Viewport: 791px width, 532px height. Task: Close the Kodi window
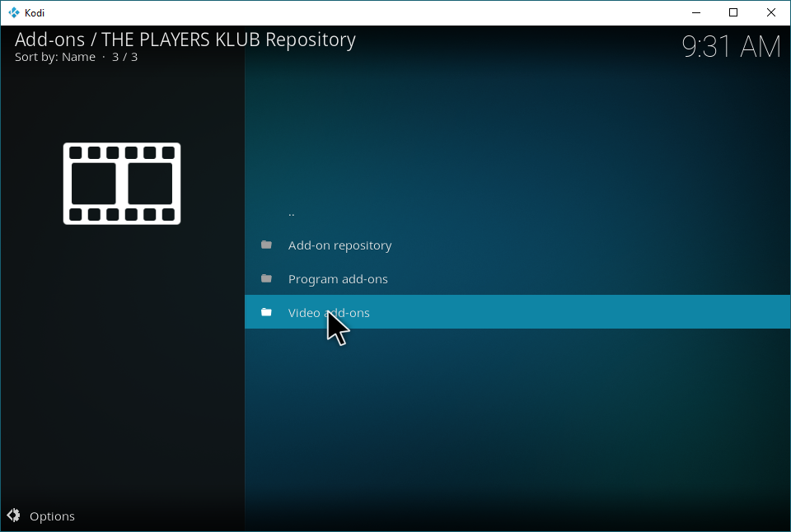tap(770, 12)
